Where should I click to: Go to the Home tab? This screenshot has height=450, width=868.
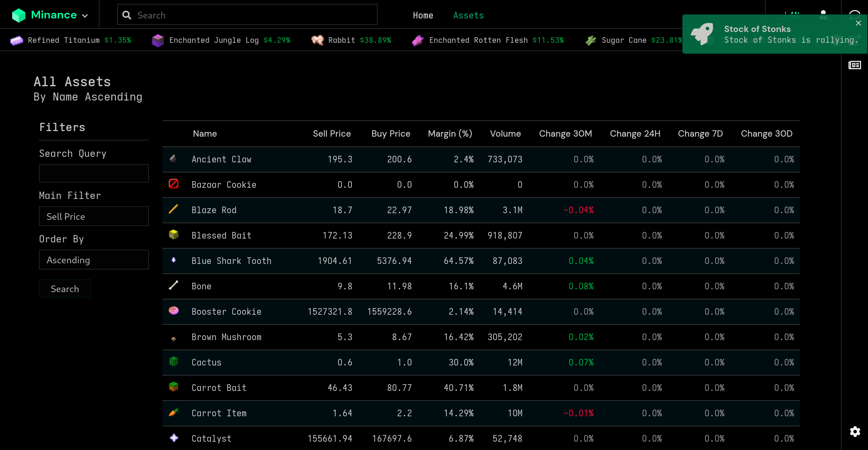pos(423,15)
